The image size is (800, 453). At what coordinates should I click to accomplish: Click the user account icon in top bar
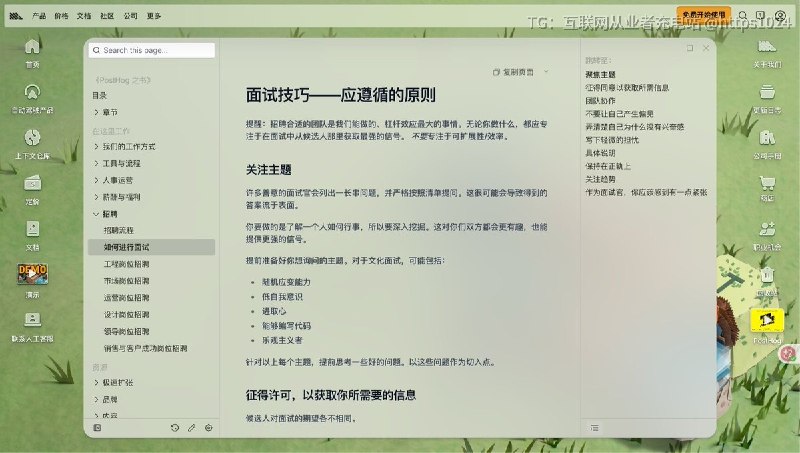coord(780,16)
